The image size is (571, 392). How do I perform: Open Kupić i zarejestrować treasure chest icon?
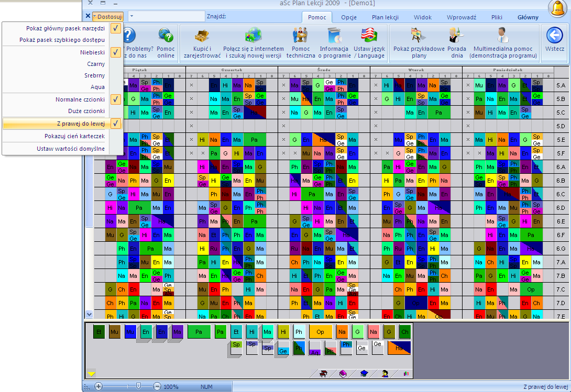[202, 36]
